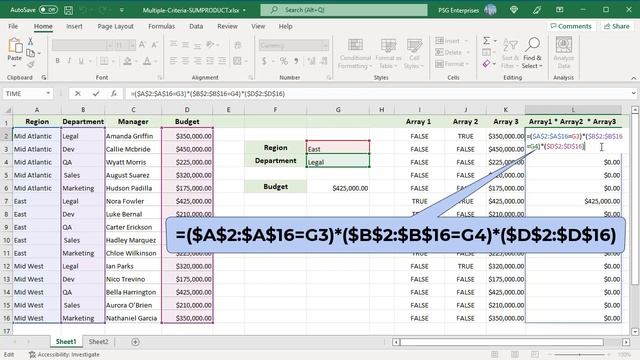Open Find & Select menu

[532, 53]
